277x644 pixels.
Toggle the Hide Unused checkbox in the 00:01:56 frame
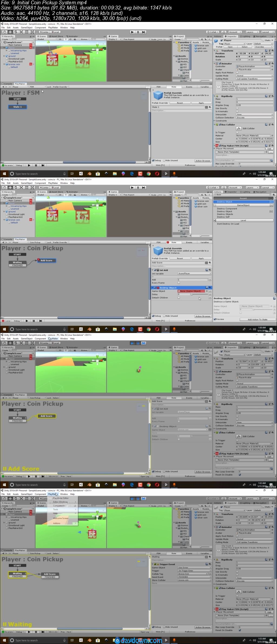164,160
